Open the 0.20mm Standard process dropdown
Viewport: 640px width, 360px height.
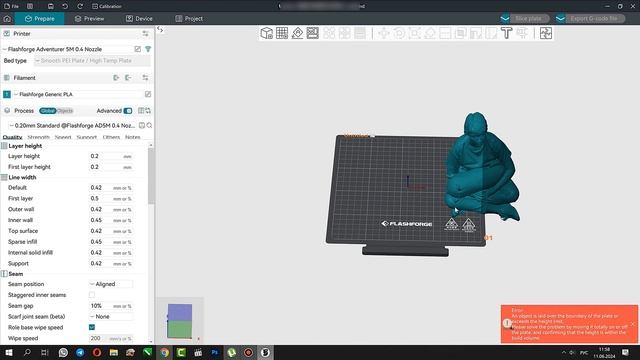(x=73, y=125)
